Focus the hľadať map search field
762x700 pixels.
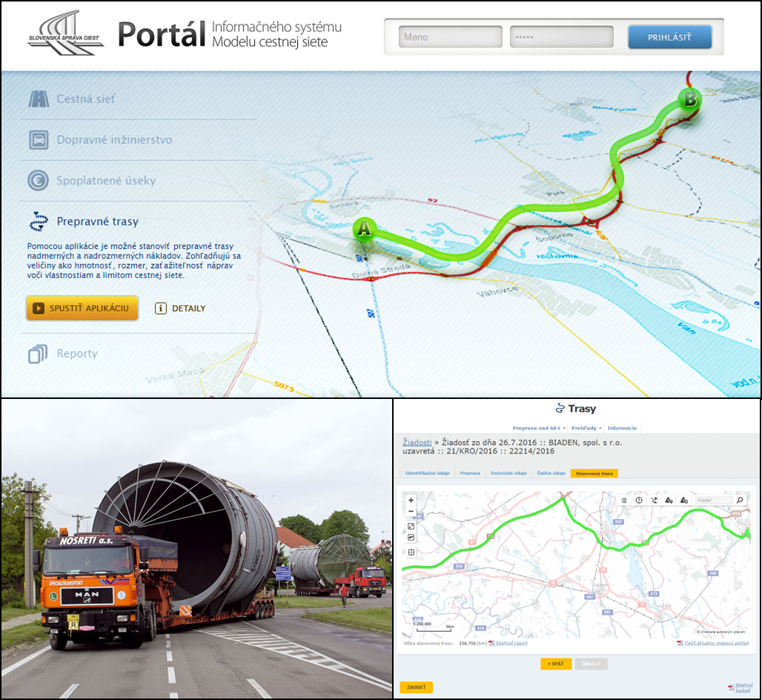713,501
